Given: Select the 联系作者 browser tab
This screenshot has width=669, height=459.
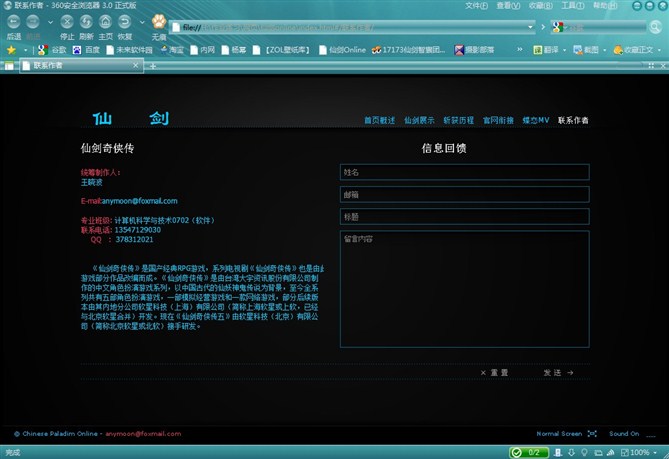Looking at the screenshot, I should 81,65.
